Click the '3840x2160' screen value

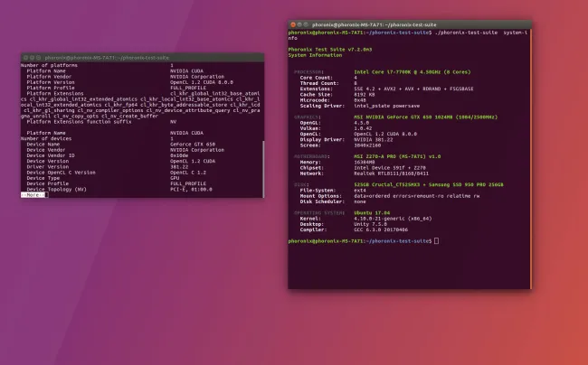pyautogui.click(x=367, y=145)
